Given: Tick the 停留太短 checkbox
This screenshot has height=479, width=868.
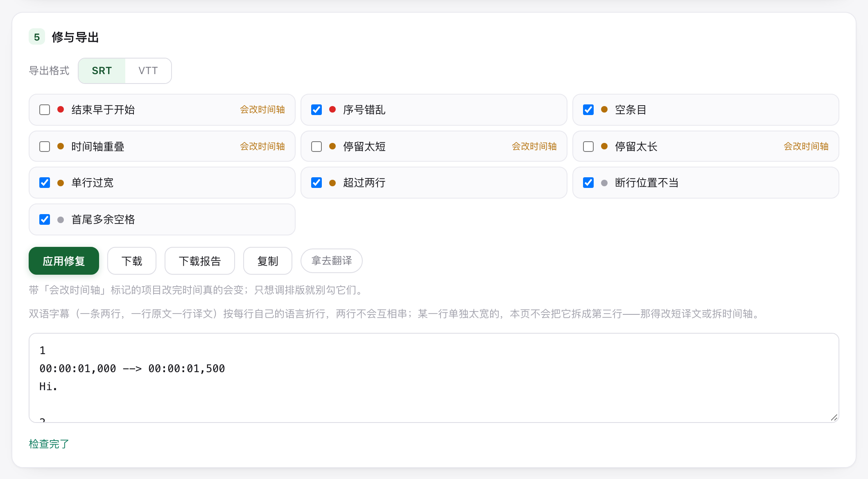Looking at the screenshot, I should (x=316, y=147).
